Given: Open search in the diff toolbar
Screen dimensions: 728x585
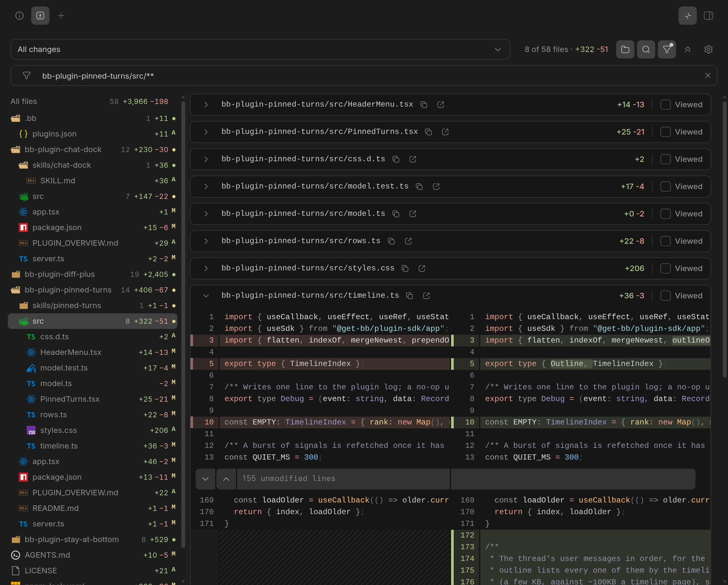Looking at the screenshot, I should (646, 49).
